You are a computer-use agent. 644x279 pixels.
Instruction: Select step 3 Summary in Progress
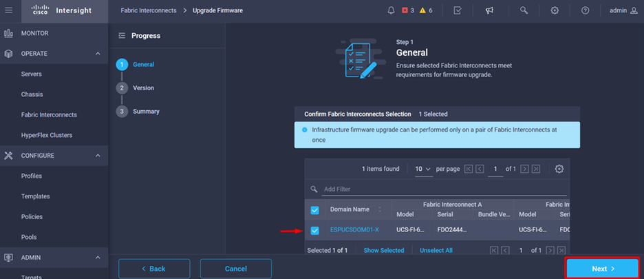[138, 112]
